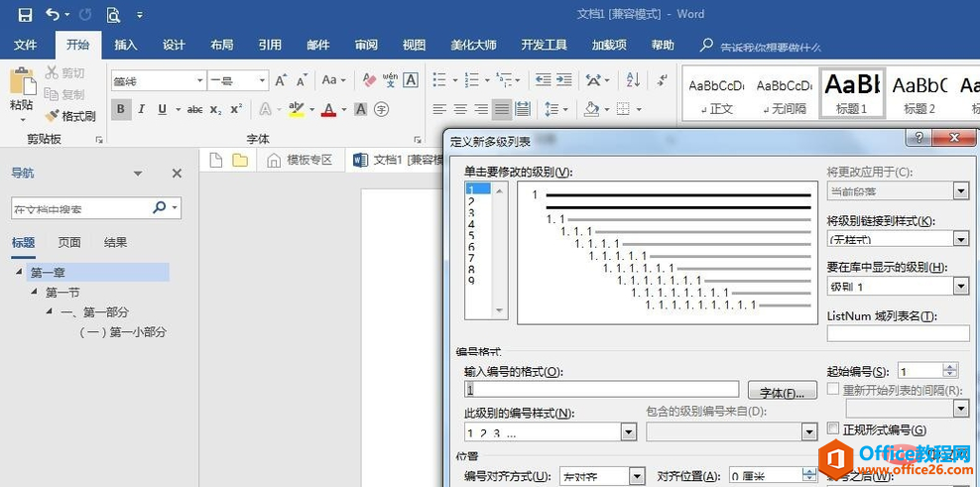The width and height of the screenshot is (980, 487).
Task: Open print preview from quick access toolbar
Action: (x=113, y=14)
